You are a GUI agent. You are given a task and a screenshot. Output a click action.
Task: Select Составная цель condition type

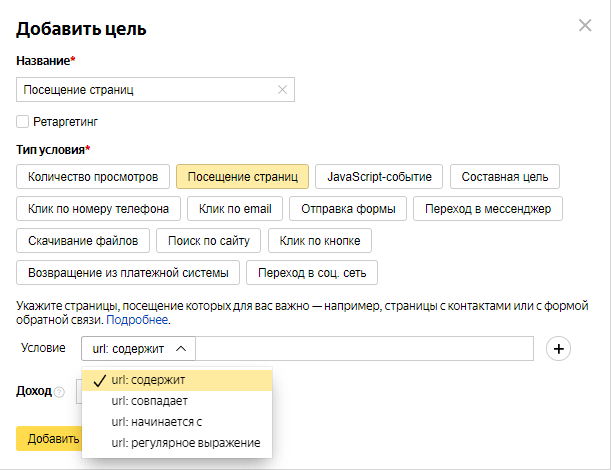click(x=505, y=177)
